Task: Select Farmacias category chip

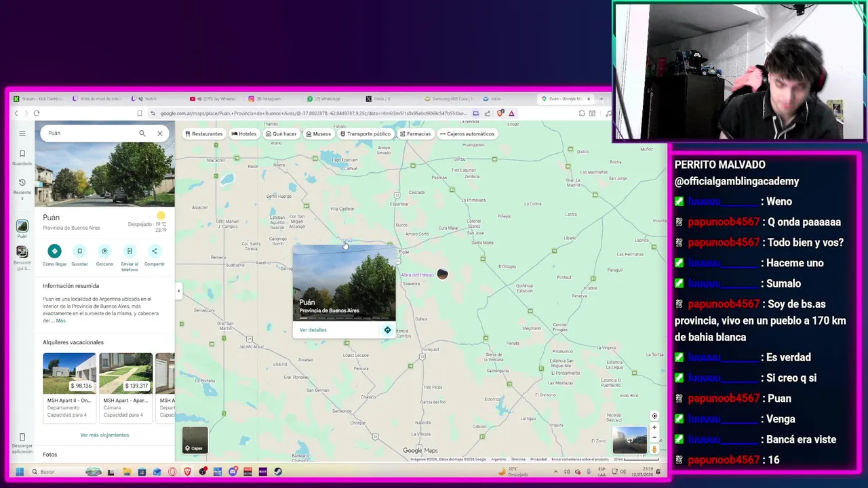Action: pos(415,134)
